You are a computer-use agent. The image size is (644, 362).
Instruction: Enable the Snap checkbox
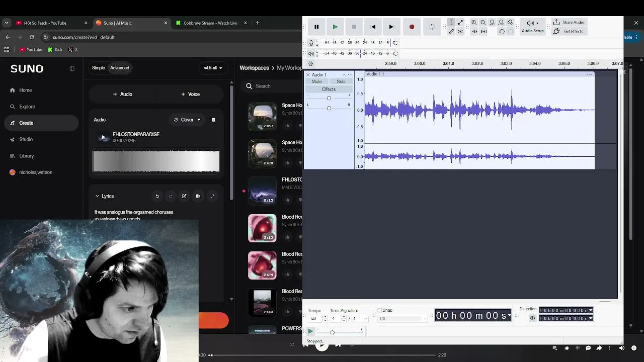point(380,310)
